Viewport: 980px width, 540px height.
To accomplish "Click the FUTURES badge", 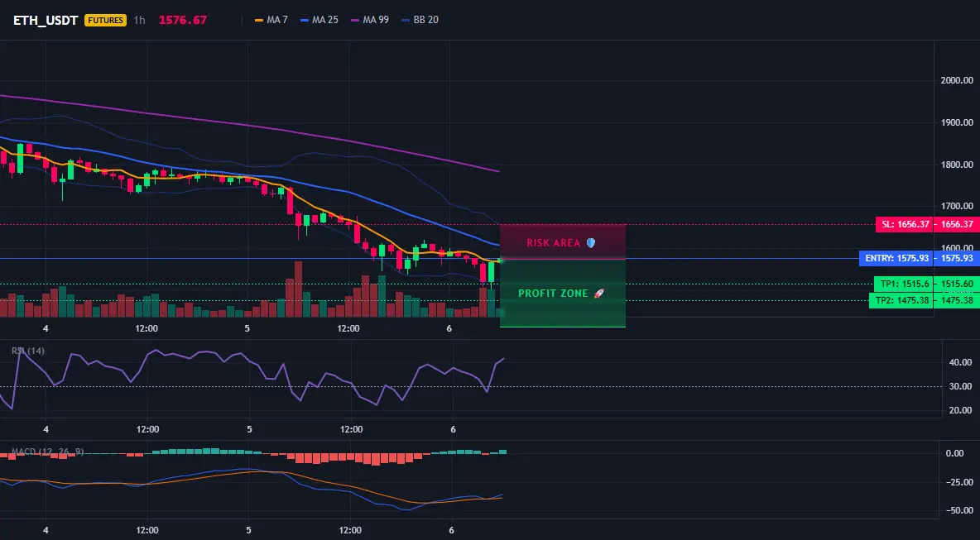I will tap(106, 20).
